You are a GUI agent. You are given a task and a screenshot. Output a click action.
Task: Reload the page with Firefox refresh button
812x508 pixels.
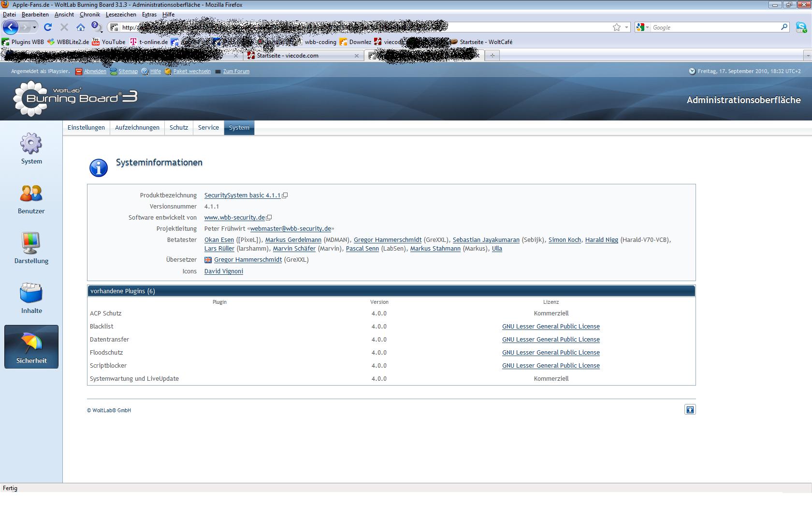[48, 28]
